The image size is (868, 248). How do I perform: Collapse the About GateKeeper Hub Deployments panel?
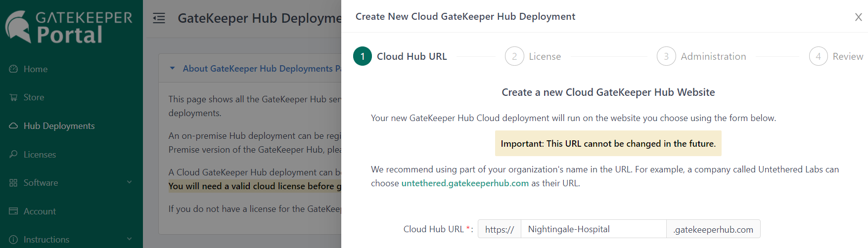click(172, 68)
